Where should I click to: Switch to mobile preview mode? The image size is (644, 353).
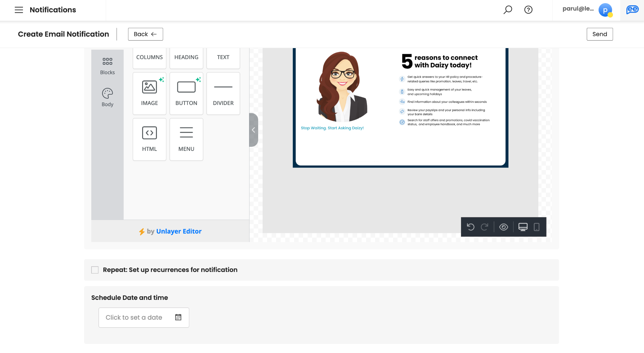537,227
